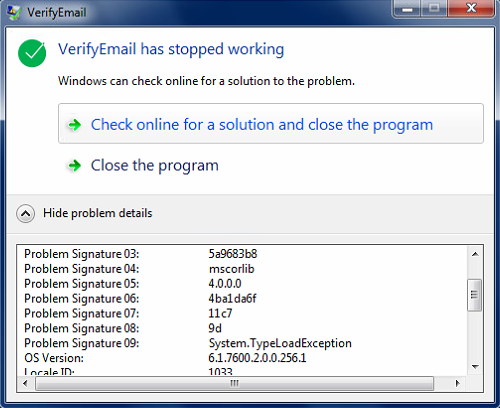Click the Hide problem details label
500x408 pixels.
[x=98, y=213]
